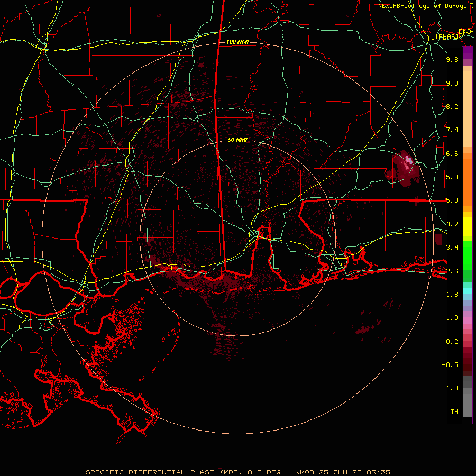The width and height of the screenshot is (476, 476).
Task: Select the pink segment near the 1.0 label
Action: tap(467, 321)
